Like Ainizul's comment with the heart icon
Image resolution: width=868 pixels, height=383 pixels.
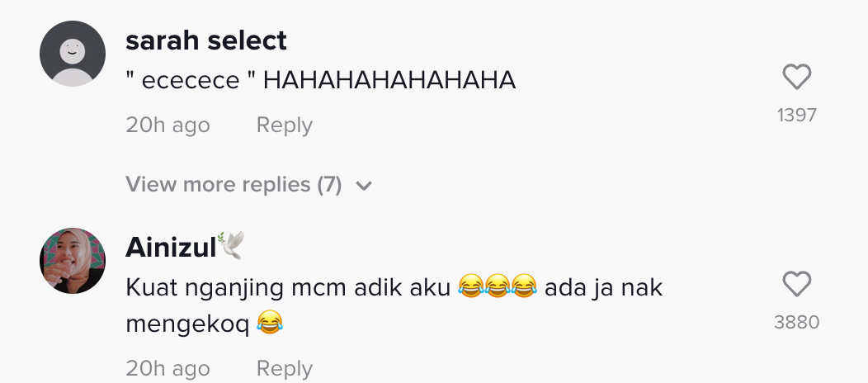[x=796, y=285]
